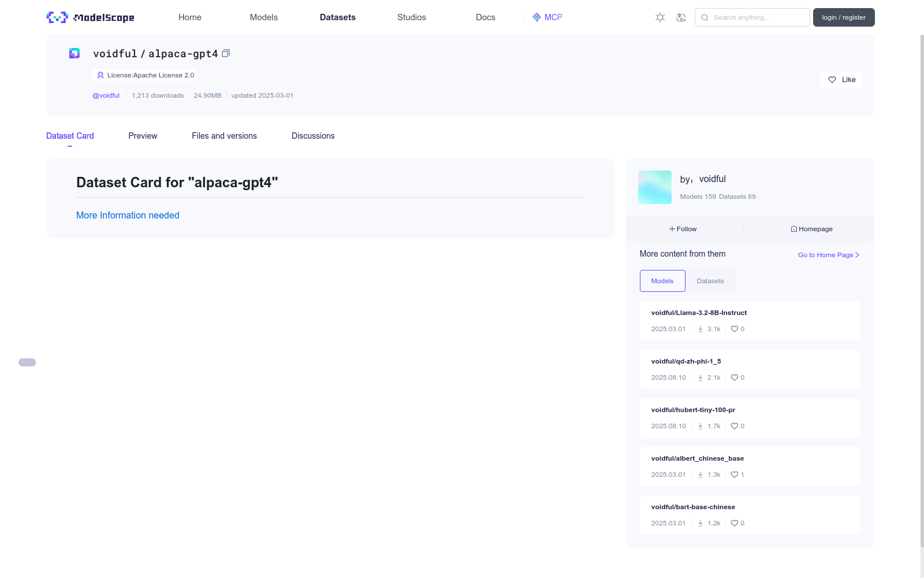
Task: Click the search magnifier icon
Action: pyautogui.click(x=705, y=17)
